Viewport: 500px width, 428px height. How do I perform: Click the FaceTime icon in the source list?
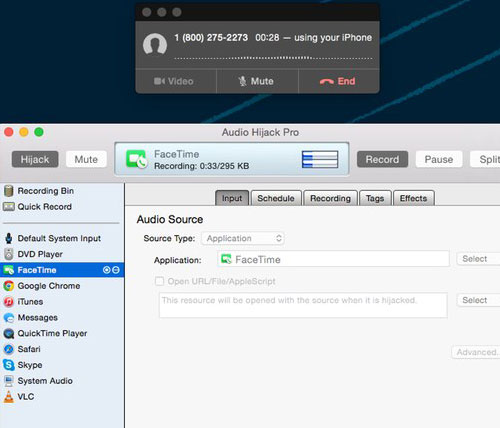pos(9,270)
